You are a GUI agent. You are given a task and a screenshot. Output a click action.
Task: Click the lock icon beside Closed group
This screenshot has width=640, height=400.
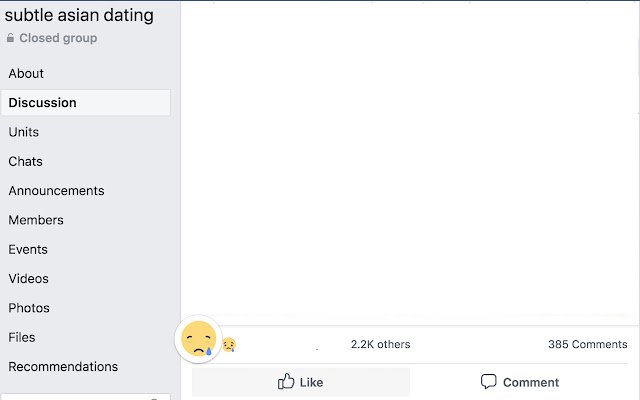pyautogui.click(x=10, y=38)
